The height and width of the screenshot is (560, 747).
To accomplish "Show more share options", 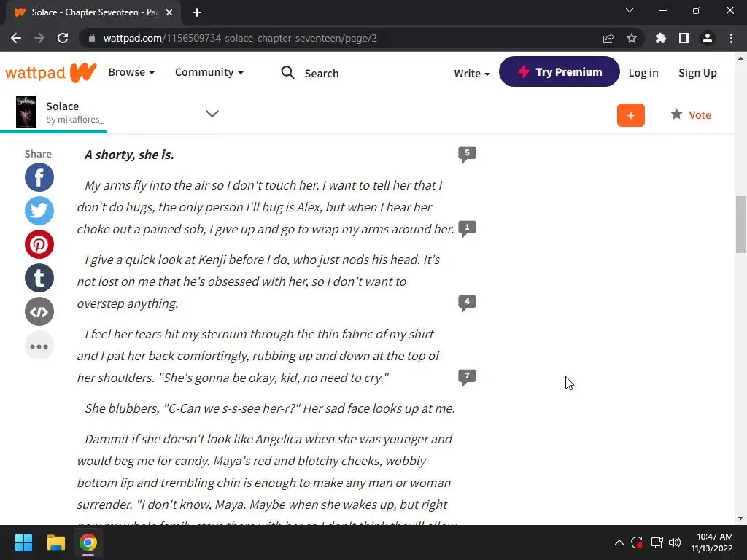I will point(39,346).
